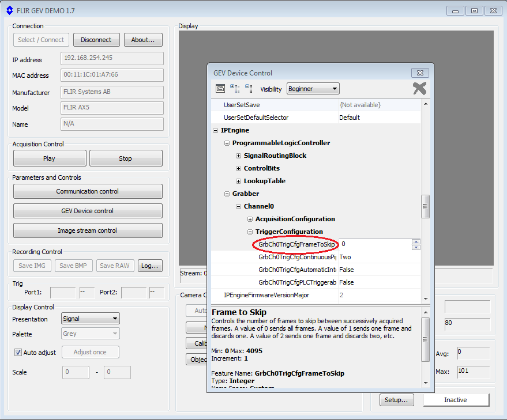This screenshot has height=420, width=507.
Task: Open GEV Device control
Action: (88, 211)
